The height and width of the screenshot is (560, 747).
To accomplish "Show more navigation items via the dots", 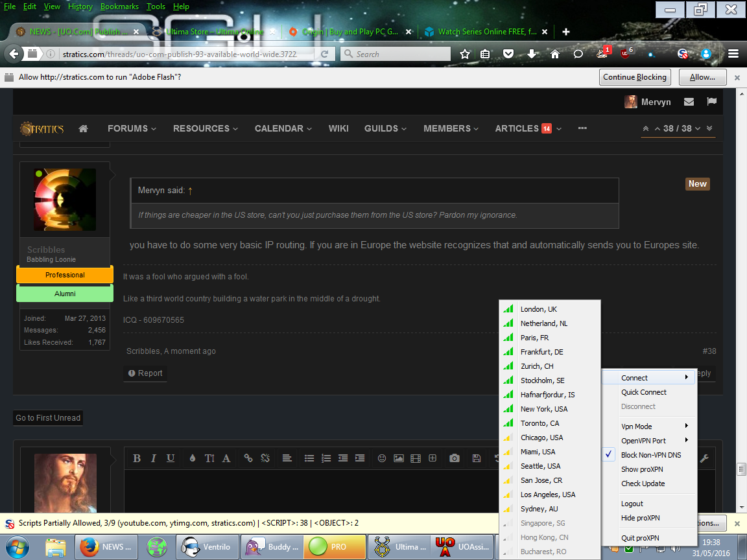I will click(582, 128).
